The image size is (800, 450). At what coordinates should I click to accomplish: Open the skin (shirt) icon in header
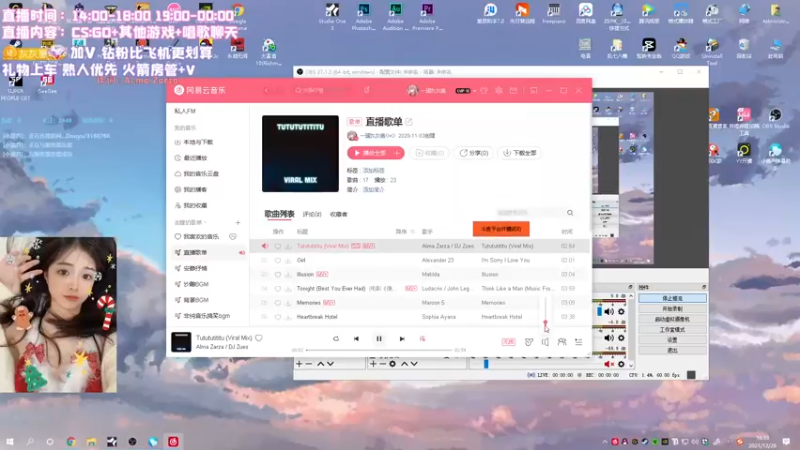(x=484, y=90)
